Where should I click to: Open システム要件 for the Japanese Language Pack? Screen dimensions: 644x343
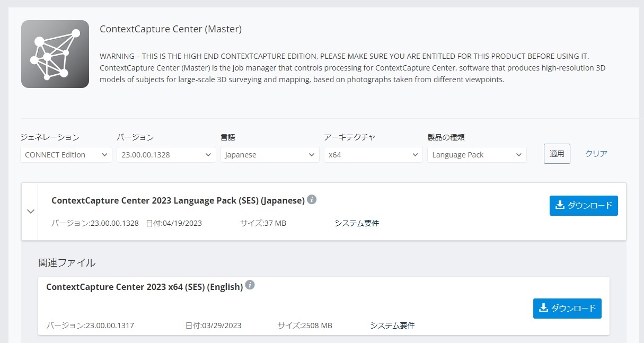tap(357, 223)
